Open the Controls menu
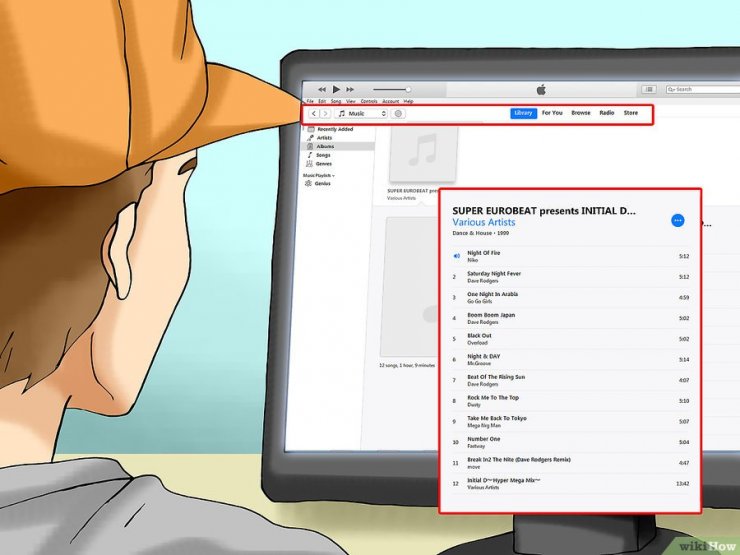 [369, 101]
